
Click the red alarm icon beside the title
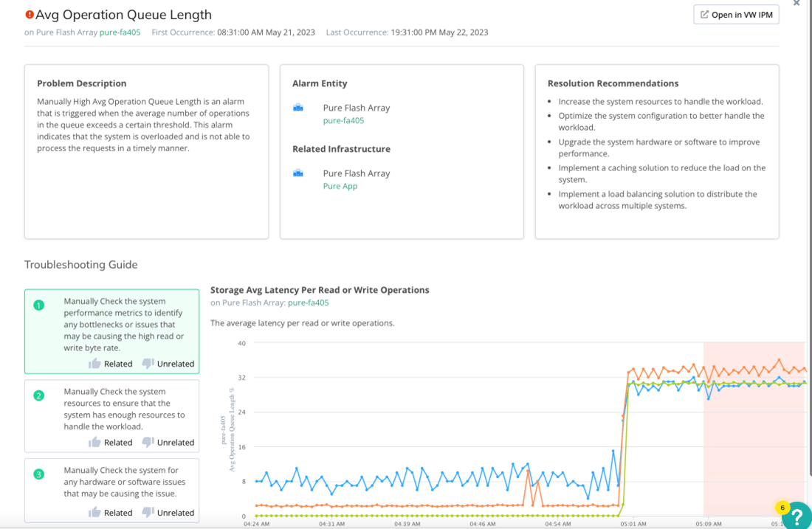pos(30,15)
